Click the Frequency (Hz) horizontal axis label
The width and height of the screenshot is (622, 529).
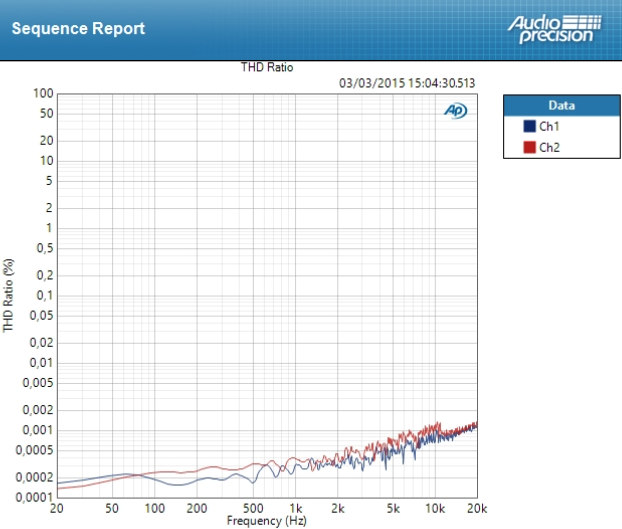tap(266, 521)
